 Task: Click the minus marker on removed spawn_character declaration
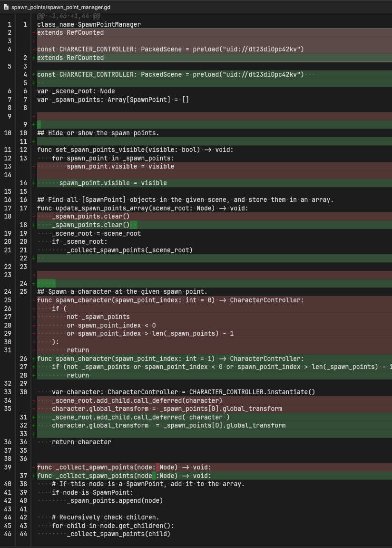point(34,300)
